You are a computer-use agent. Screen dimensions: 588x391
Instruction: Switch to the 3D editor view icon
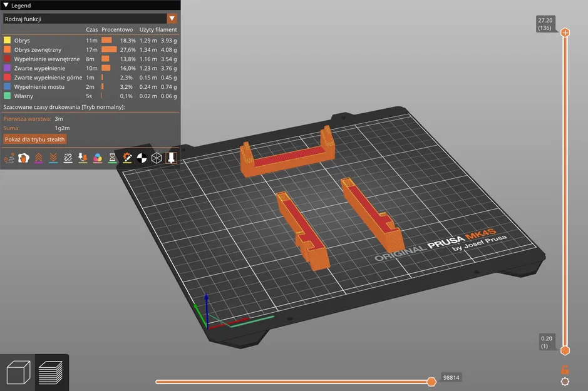18,372
